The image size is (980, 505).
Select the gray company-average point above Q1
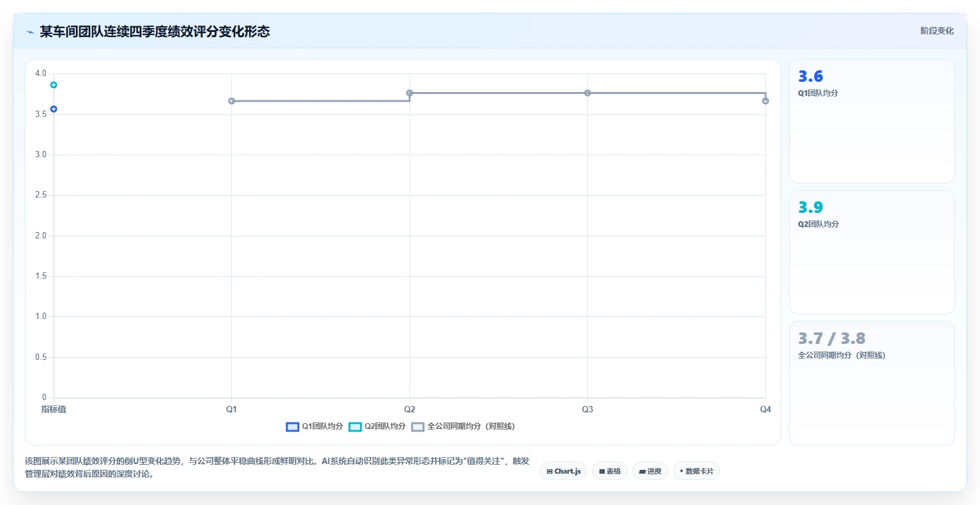[x=232, y=101]
